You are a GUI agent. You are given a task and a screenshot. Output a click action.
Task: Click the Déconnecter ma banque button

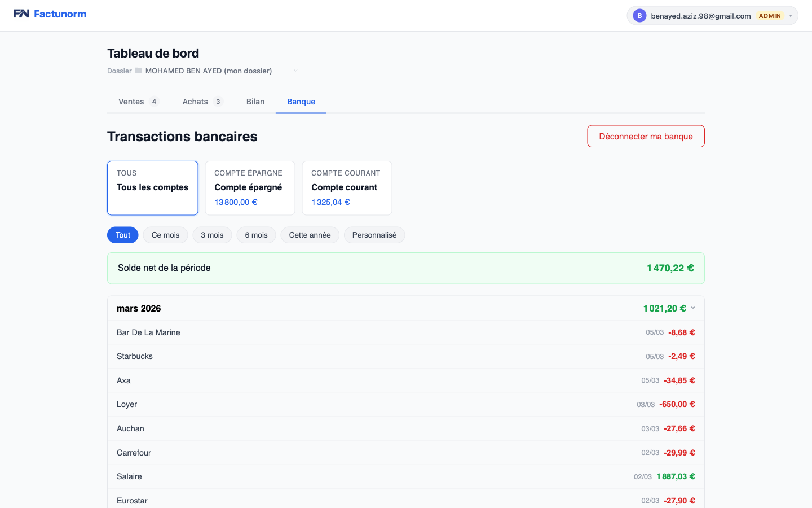click(x=646, y=136)
